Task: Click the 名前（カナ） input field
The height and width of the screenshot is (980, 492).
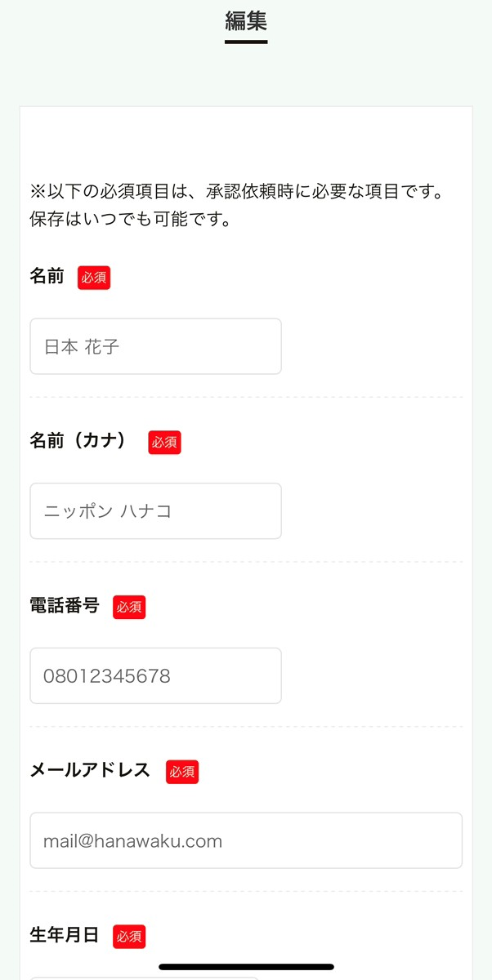Action: (x=155, y=511)
